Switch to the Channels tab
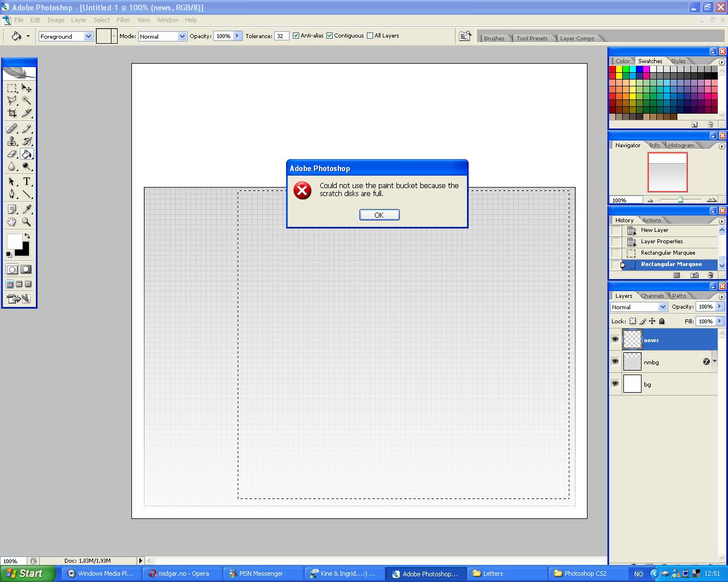Image resolution: width=728 pixels, height=582 pixels. pyautogui.click(x=652, y=296)
